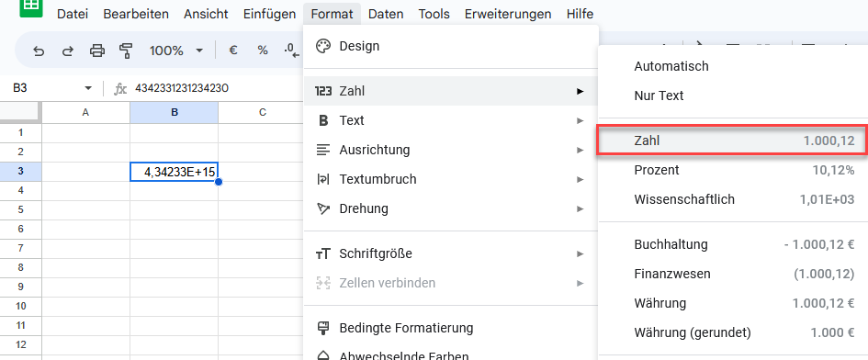Open the Daten menu

[x=385, y=14]
